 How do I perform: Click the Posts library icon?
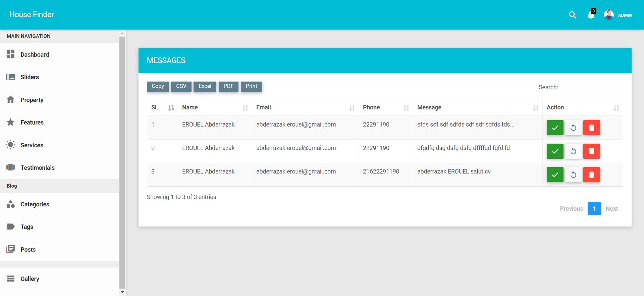click(11, 249)
